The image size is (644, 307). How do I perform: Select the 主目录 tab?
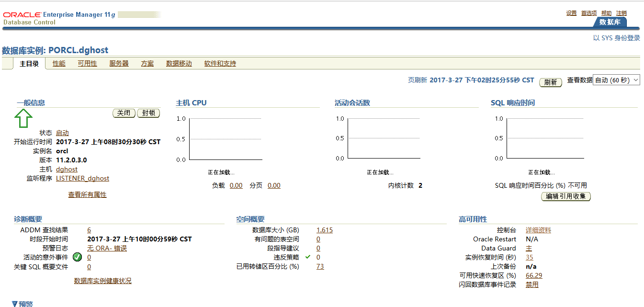point(29,63)
